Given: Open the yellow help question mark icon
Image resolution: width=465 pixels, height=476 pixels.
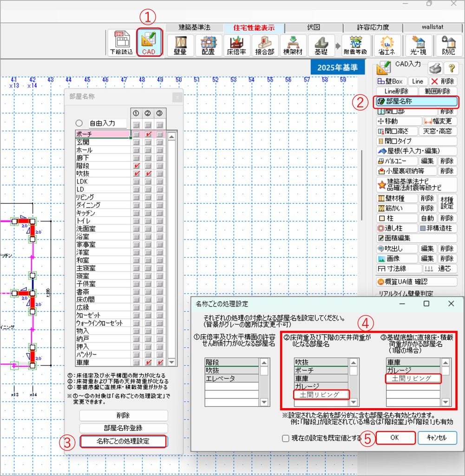Looking at the screenshot, I should pyautogui.click(x=450, y=68).
